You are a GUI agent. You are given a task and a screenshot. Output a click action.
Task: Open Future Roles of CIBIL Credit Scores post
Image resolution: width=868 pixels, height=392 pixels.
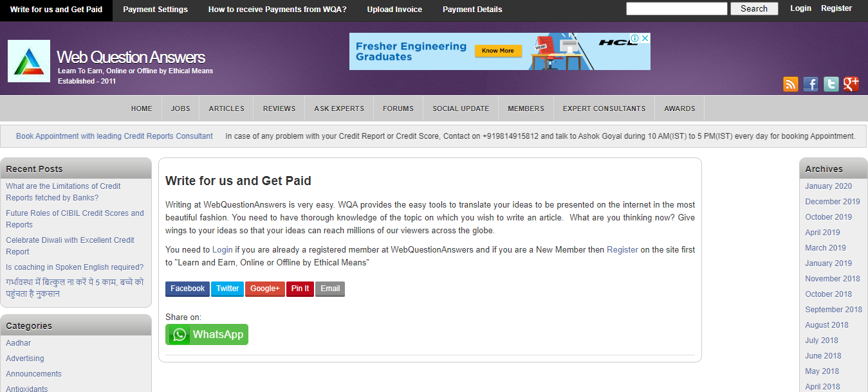coord(75,219)
